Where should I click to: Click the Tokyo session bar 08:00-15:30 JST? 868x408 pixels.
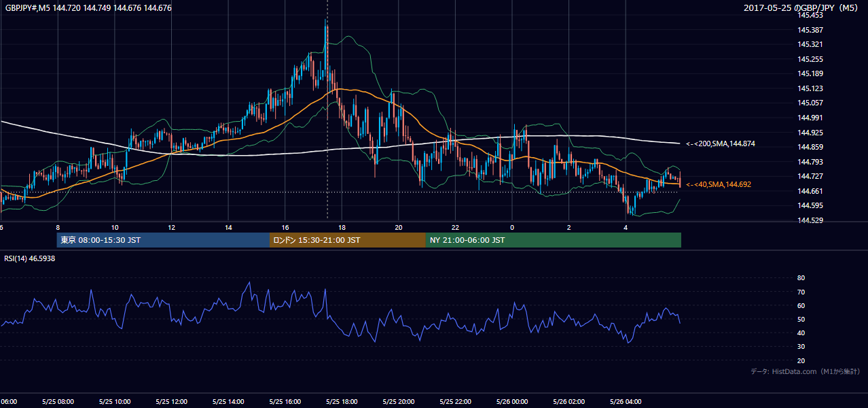tap(163, 240)
